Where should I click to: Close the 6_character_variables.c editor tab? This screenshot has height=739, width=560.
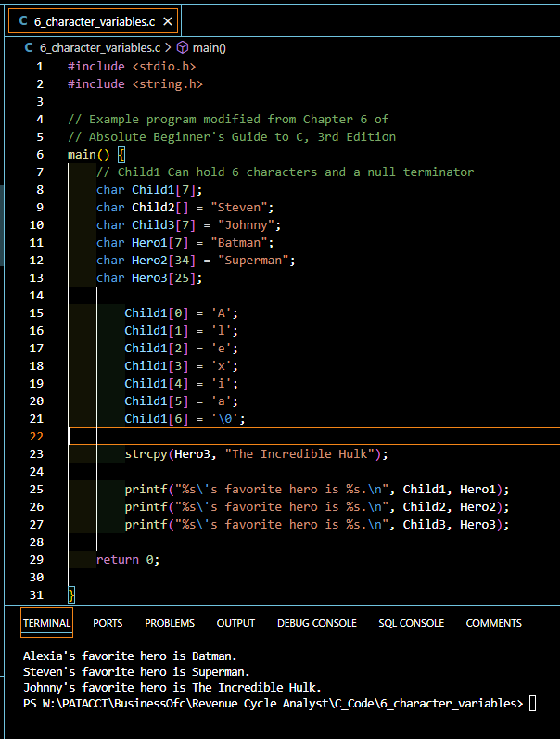167,21
